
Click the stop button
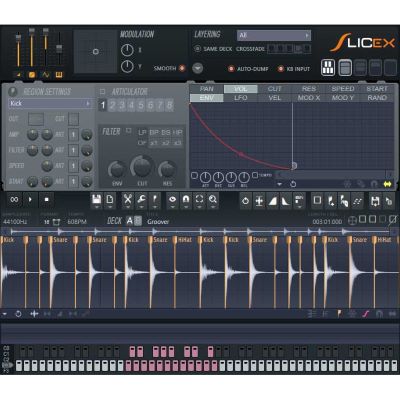(x=47, y=200)
